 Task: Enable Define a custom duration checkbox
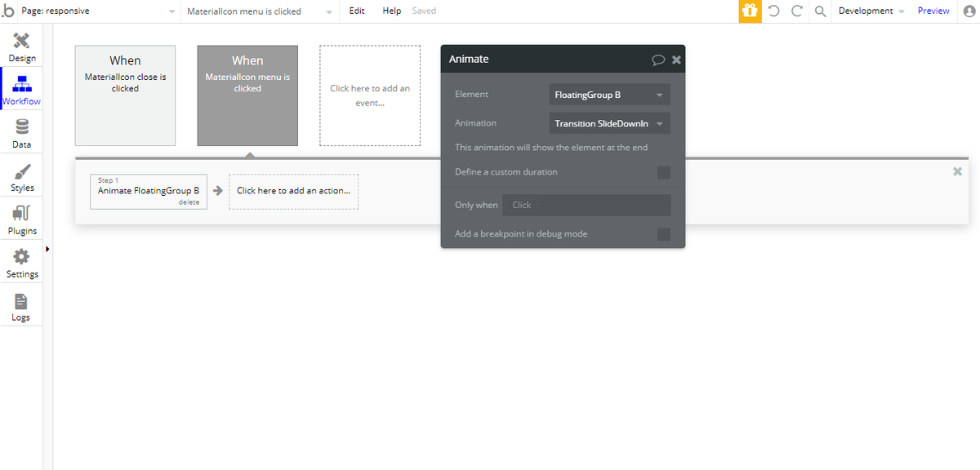coord(664,172)
